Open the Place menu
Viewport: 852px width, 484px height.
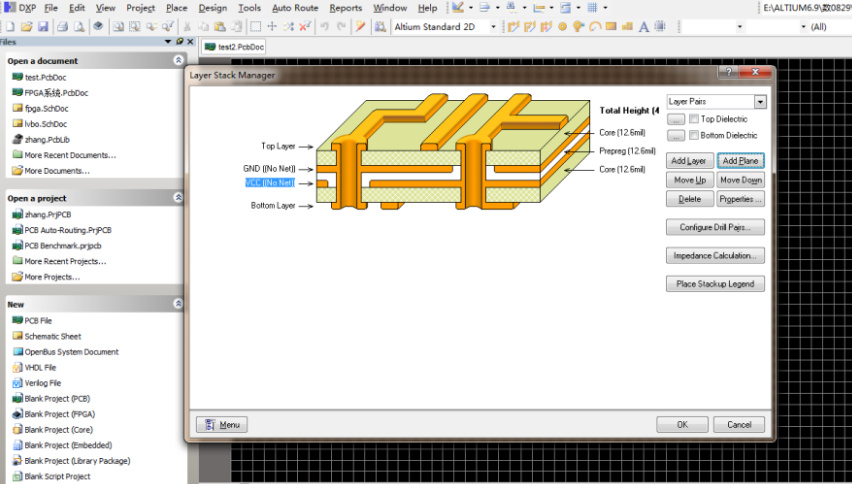(x=177, y=8)
